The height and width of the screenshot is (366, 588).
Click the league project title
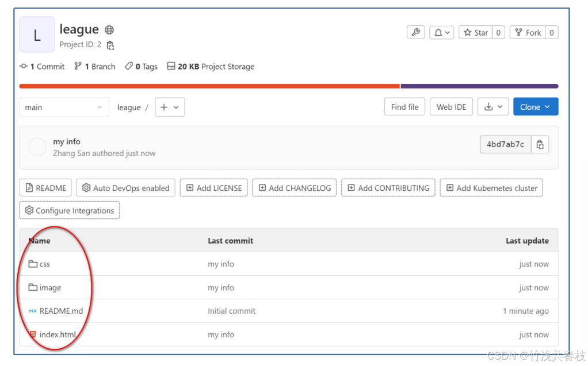point(79,29)
